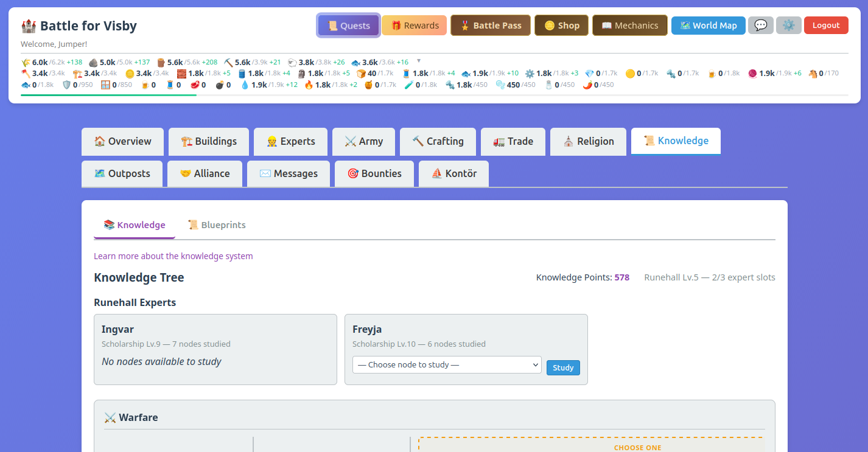868x452 pixels.
Task: Switch to the Overview tab
Action: [123, 141]
